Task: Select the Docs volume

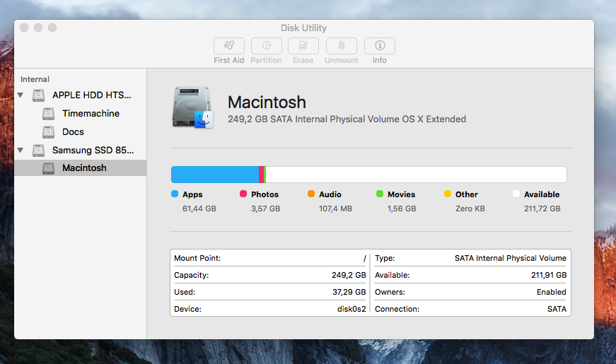Action: tap(73, 132)
